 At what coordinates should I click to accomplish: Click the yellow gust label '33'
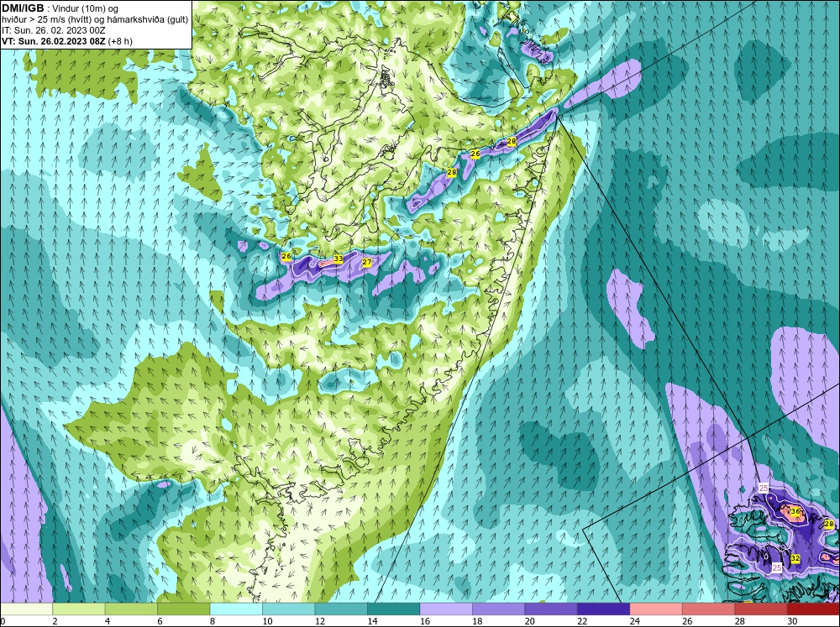(x=338, y=259)
